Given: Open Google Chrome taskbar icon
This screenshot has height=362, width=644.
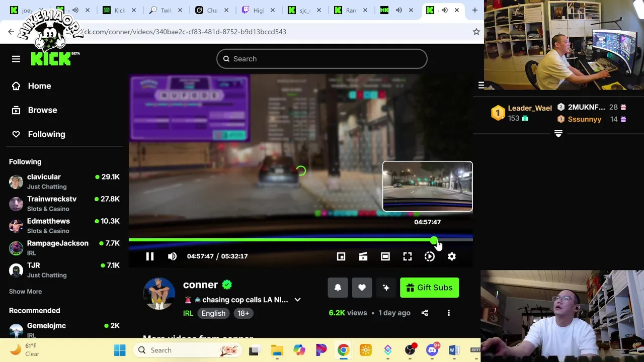Looking at the screenshot, I should click(x=343, y=350).
